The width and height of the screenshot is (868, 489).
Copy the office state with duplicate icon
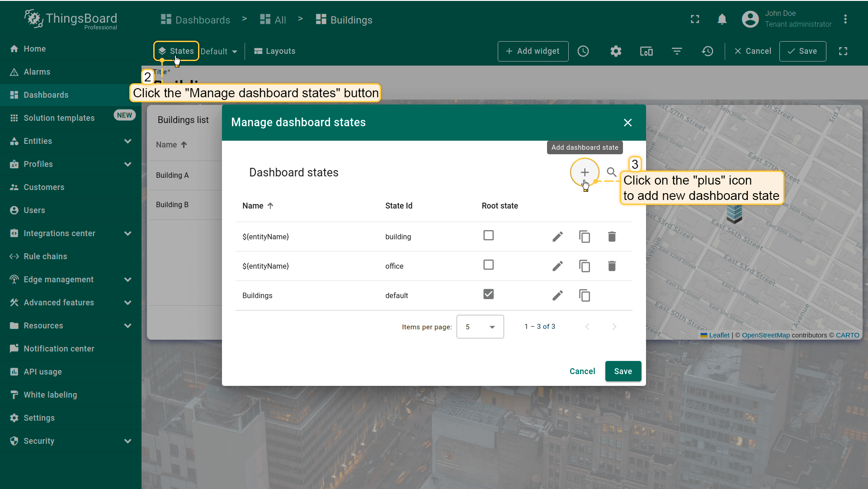585,266
